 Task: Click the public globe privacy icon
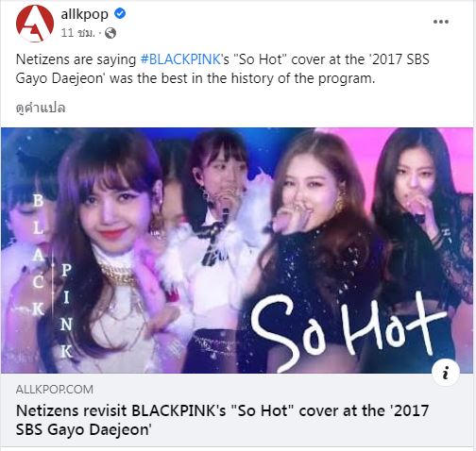pyautogui.click(x=110, y=33)
